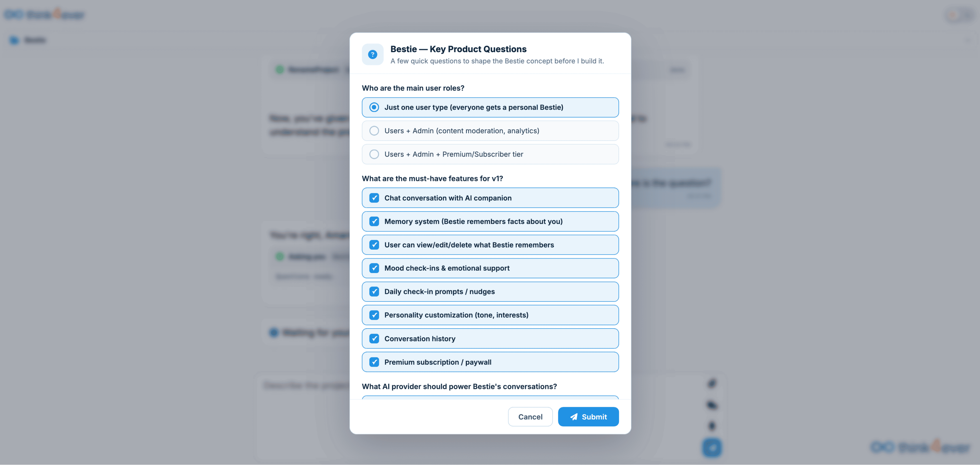
Task: Click the blurred microphone icon near the chat input
Action: point(712,426)
